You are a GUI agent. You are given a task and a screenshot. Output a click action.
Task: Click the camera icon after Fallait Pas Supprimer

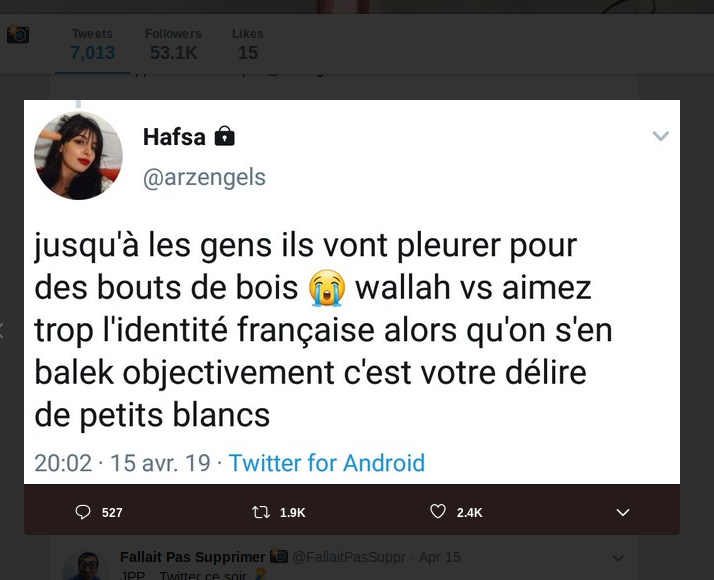pos(279,556)
